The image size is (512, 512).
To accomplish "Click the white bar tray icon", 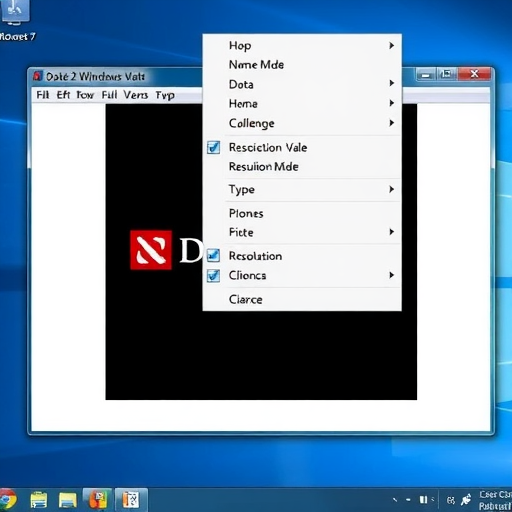I will 423,500.
